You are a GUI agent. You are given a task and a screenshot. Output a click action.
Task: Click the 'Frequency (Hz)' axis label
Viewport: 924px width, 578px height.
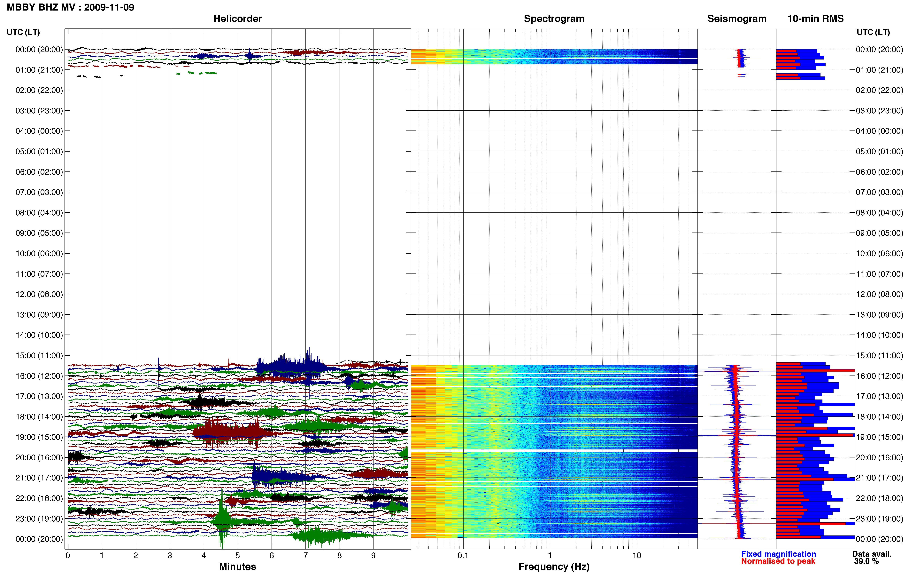[x=554, y=566]
